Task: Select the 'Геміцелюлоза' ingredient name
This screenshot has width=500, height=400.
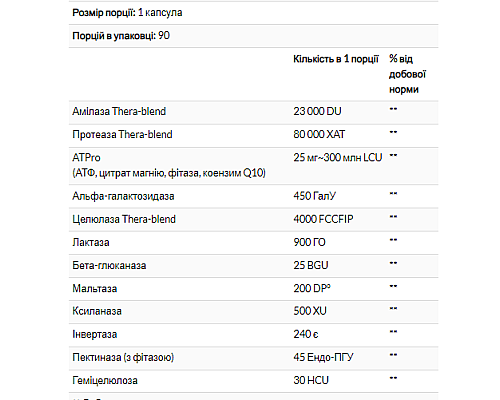Action: pyautogui.click(x=105, y=380)
